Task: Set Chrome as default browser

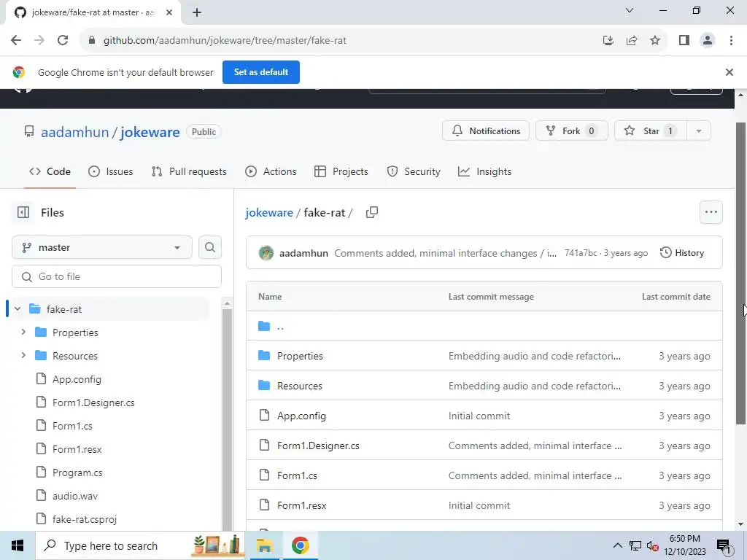Action: pos(261,72)
